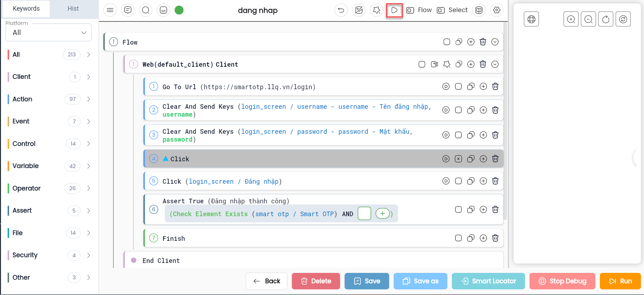This screenshot has width=644, height=295.
Task: Click the orange Run button
Action: 620,281
